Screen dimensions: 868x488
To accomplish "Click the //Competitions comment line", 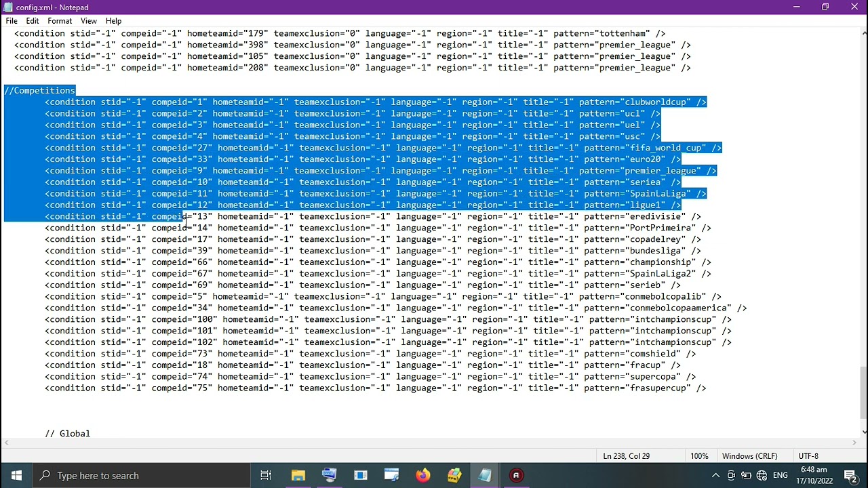I will pyautogui.click(x=39, y=90).
